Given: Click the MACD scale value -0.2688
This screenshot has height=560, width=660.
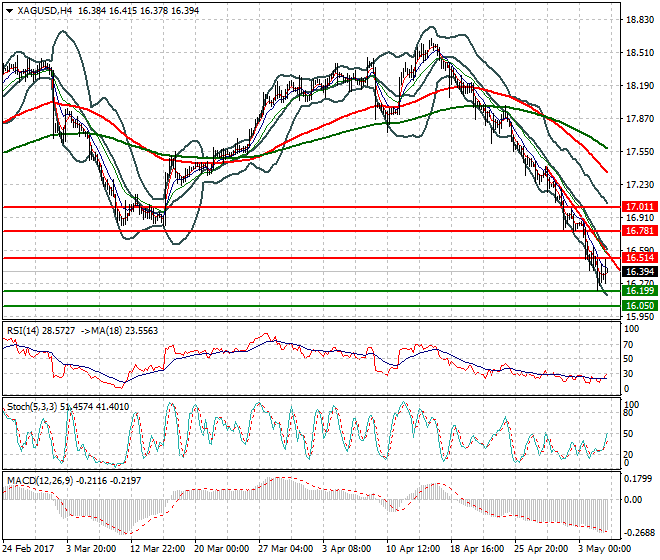Looking at the screenshot, I should tap(639, 533).
